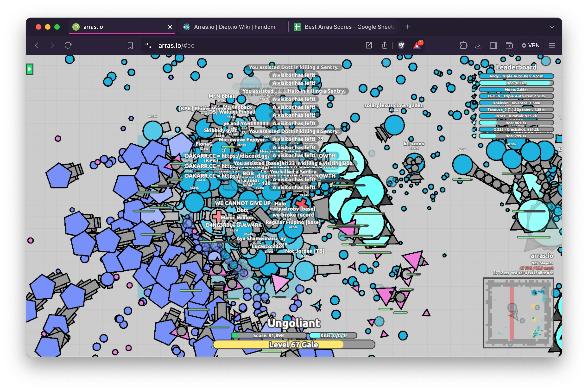This screenshot has width=588, height=391.
Task: Reload the arras.io page
Action: tap(68, 45)
